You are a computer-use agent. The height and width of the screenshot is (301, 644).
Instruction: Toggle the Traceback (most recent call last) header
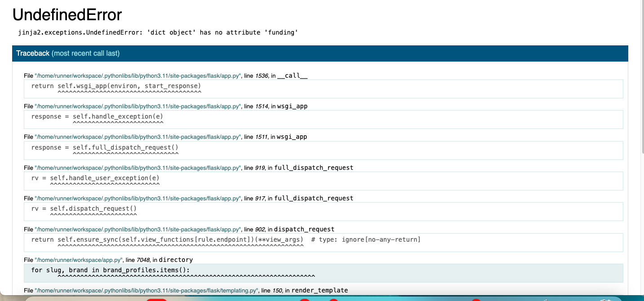68,53
